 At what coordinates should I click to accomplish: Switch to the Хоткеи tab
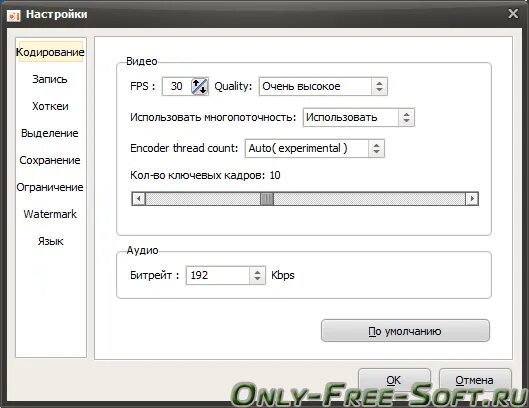pyautogui.click(x=50, y=106)
